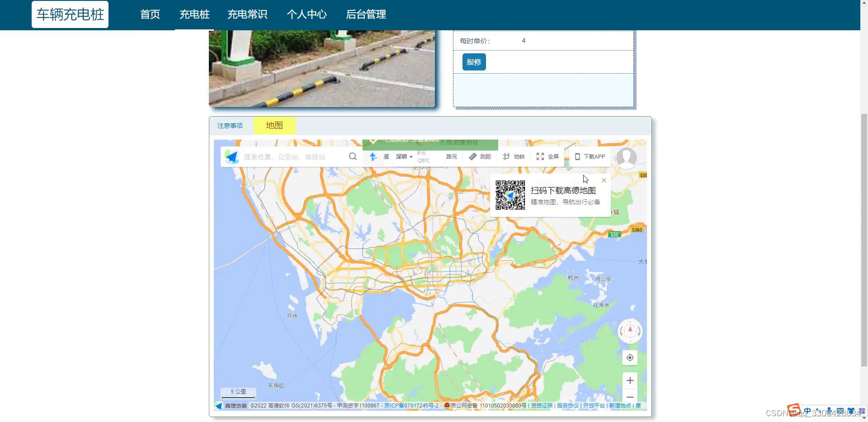
Task: Click the 5 公里 scale indicator
Action: tap(238, 393)
